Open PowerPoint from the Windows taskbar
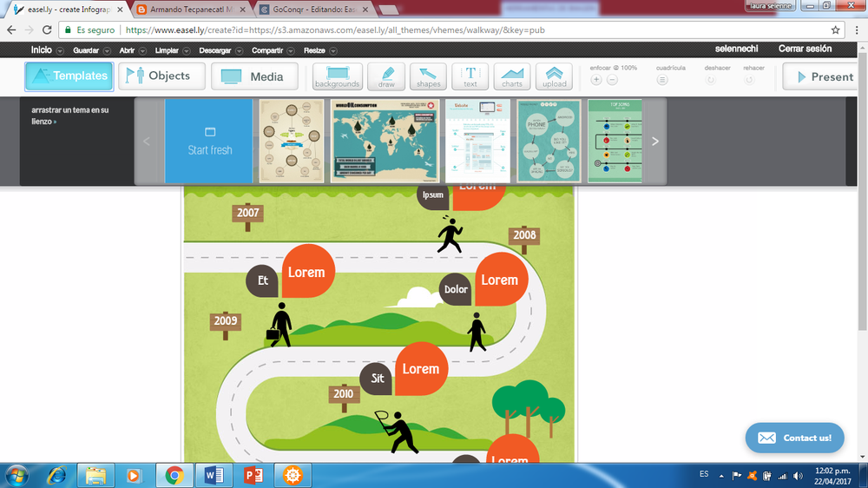 254,475
